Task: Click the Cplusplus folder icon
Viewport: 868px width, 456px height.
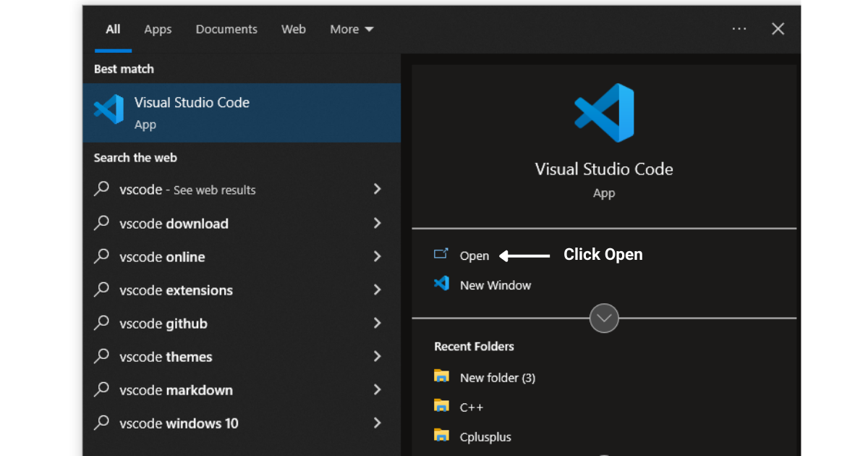Action: click(441, 435)
